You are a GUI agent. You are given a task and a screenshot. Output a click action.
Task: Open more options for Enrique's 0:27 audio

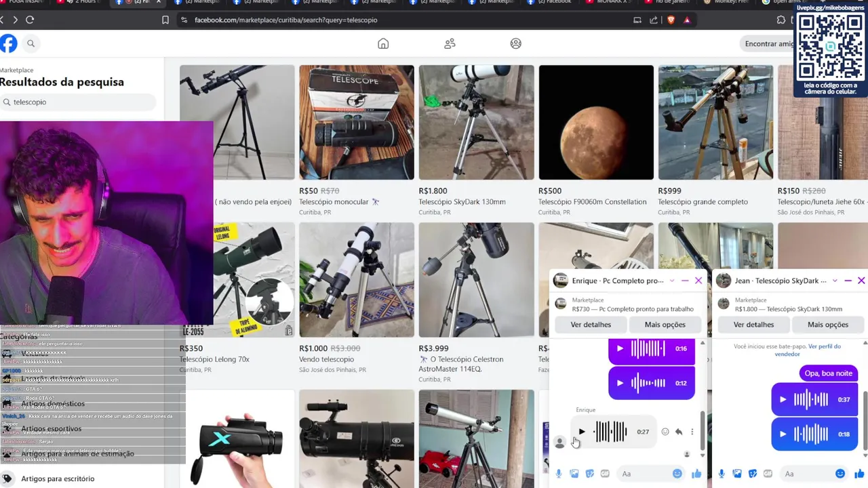[x=692, y=432]
